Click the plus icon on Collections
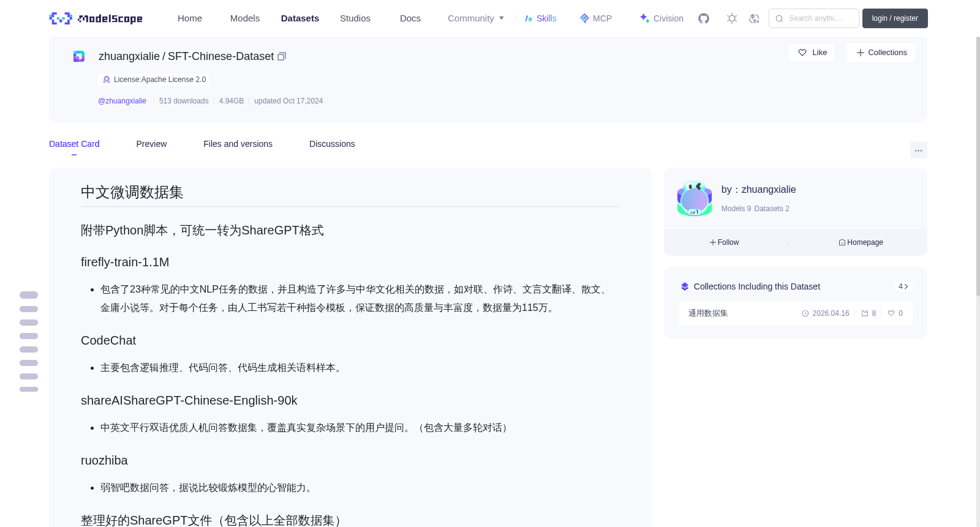This screenshot has height=527, width=980. (x=861, y=53)
